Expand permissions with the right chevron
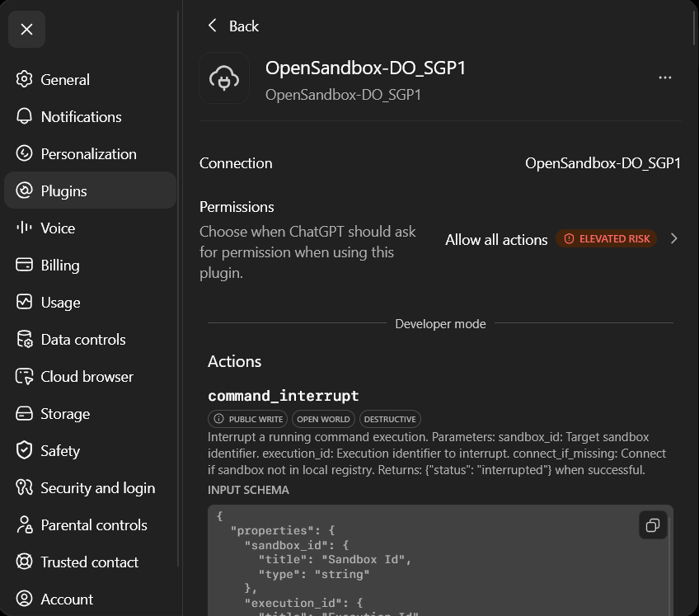This screenshot has height=616, width=699. click(673, 239)
